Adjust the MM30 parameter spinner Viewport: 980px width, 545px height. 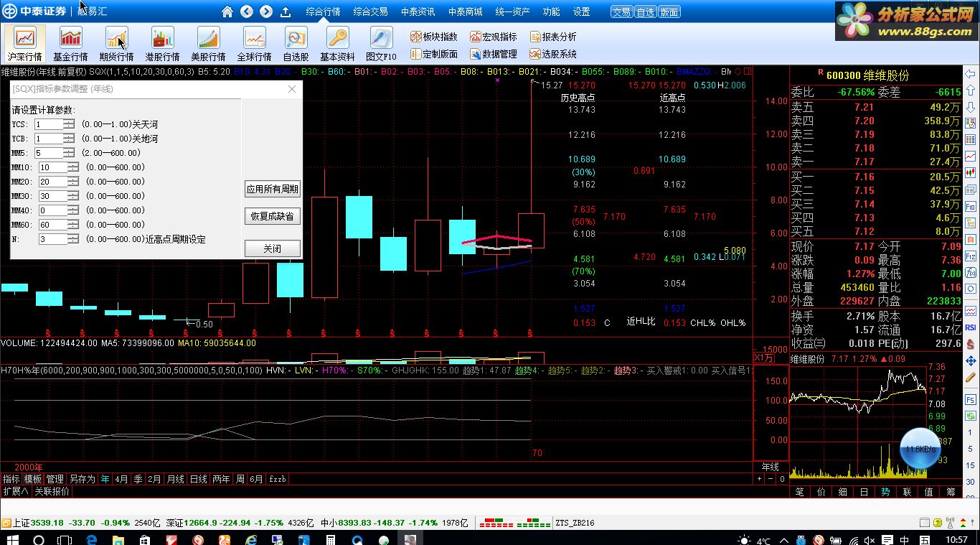[73, 196]
